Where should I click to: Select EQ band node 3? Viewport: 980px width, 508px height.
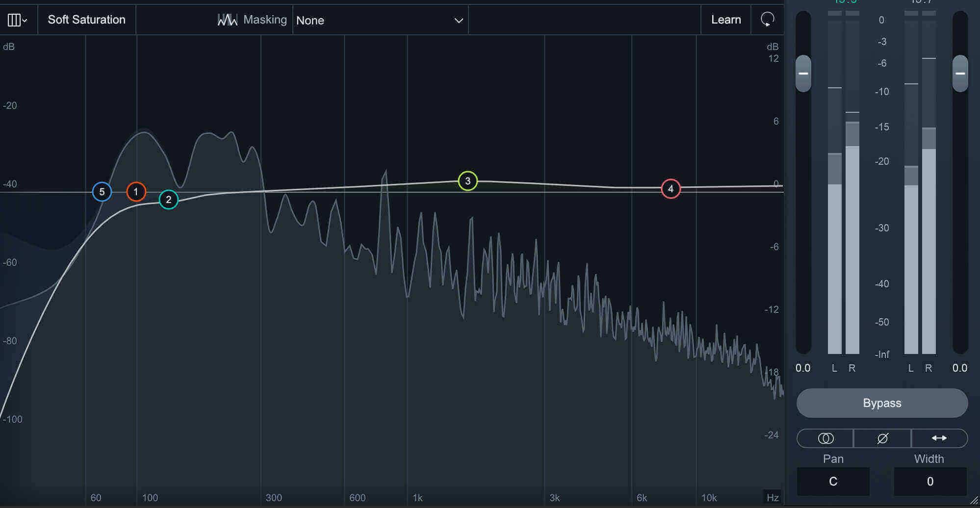(467, 181)
